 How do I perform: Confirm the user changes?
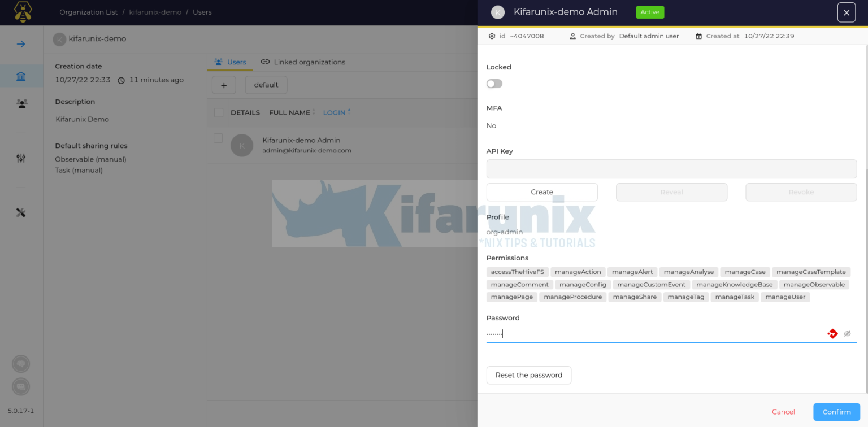[x=836, y=412]
